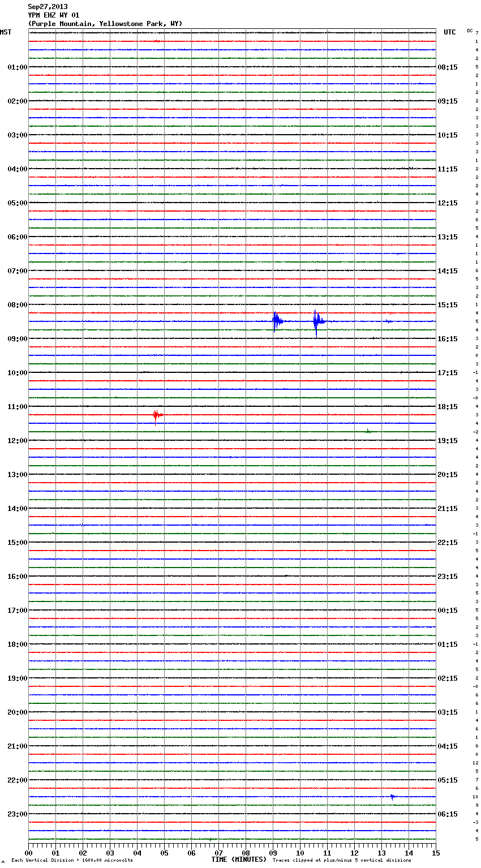Click minute 07 on the time axis
Viewport: 481px width, 868px height.
pos(219,853)
